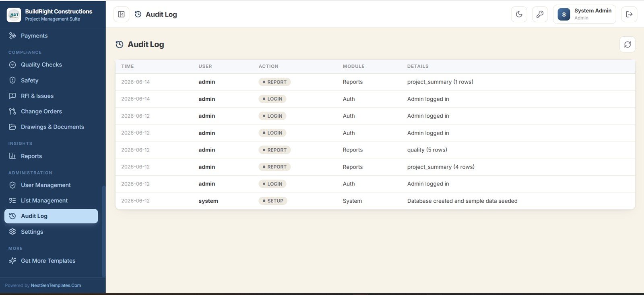644x295 pixels.
Task: Click the sidebar vertical scrollbar
Action: click(x=103, y=231)
